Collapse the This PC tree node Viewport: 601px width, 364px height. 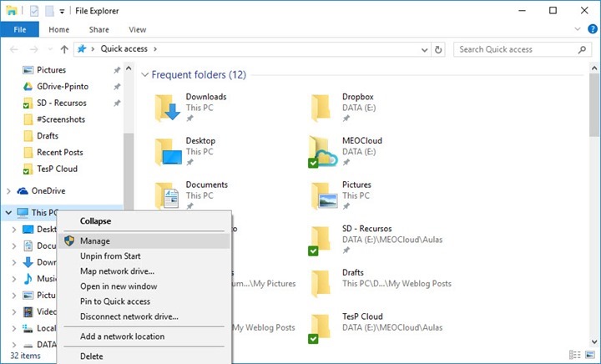coord(8,213)
